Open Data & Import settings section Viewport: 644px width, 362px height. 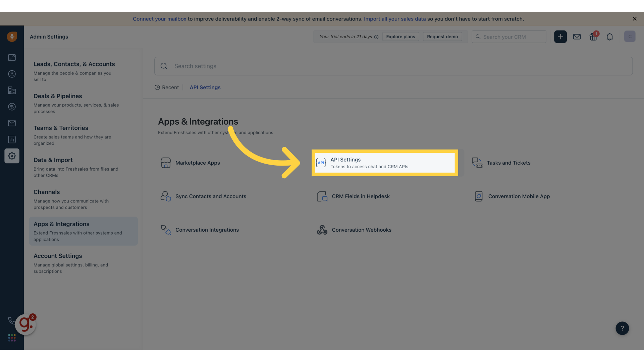(83, 167)
